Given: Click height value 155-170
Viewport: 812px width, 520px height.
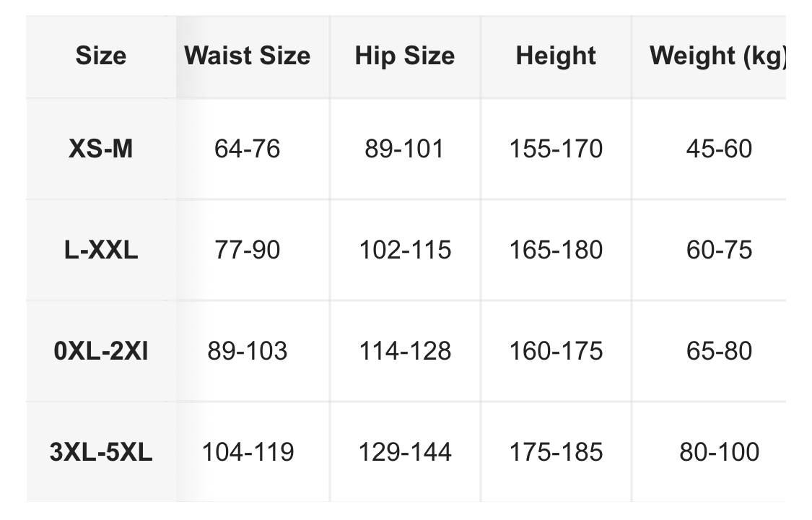Looking at the screenshot, I should coord(556,149).
